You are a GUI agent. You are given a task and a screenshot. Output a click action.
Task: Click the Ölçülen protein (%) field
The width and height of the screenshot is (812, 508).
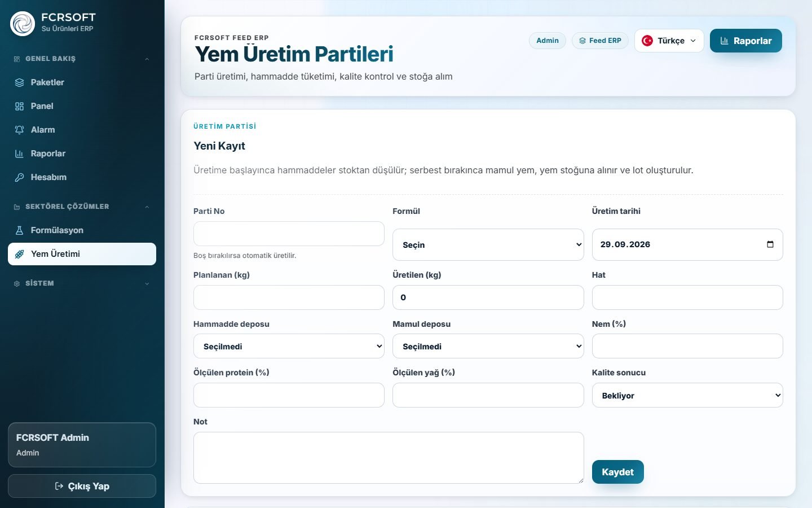(289, 395)
